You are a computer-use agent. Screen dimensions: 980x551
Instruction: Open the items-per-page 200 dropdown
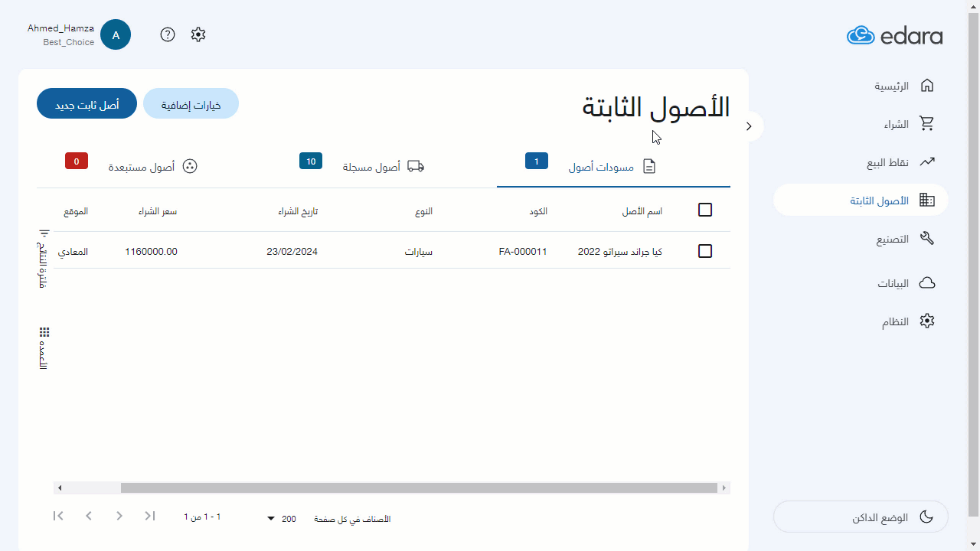pos(281,519)
